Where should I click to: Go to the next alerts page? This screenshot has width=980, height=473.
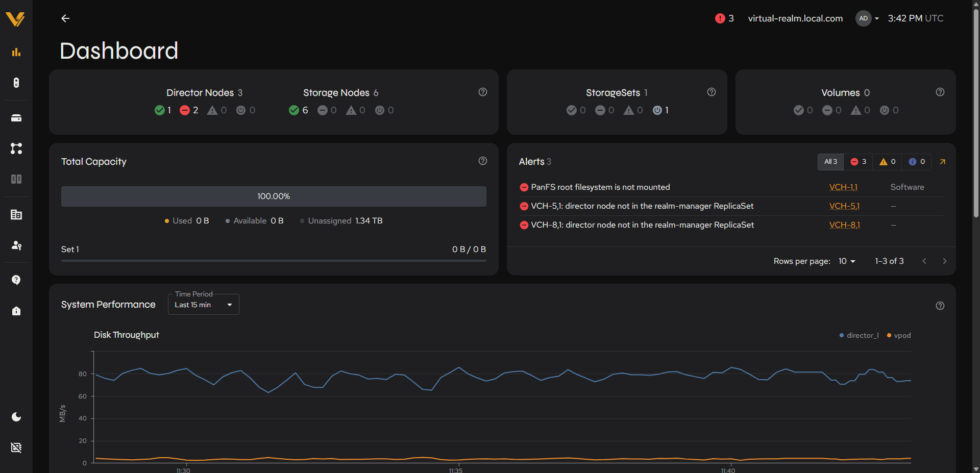pyautogui.click(x=945, y=261)
